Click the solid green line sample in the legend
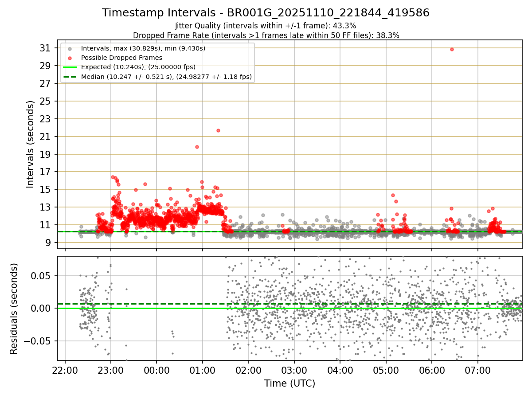 [x=70, y=67]
